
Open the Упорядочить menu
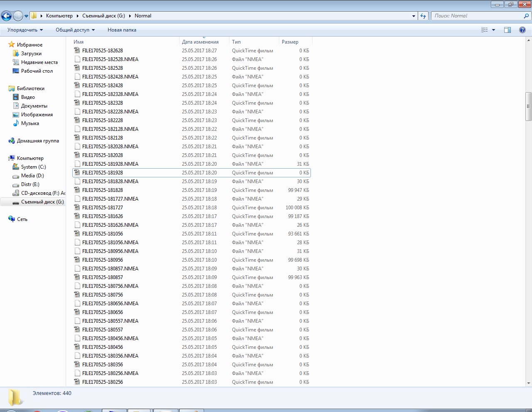click(x=25, y=30)
